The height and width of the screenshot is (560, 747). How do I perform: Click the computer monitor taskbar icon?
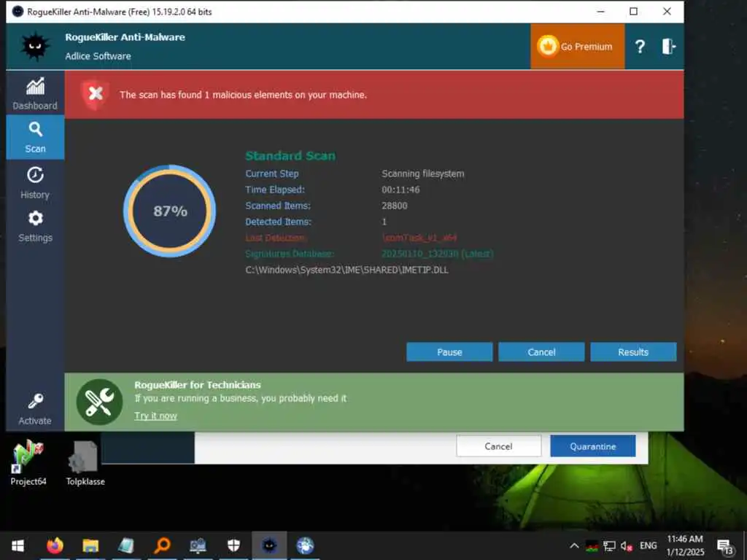coord(198,545)
